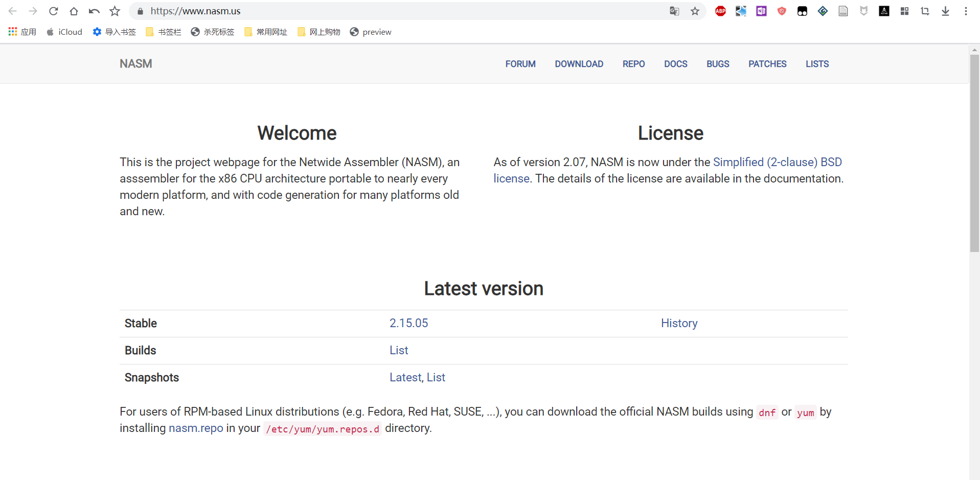Click the browser reload button
This screenshot has height=480, width=980.
(53, 11)
